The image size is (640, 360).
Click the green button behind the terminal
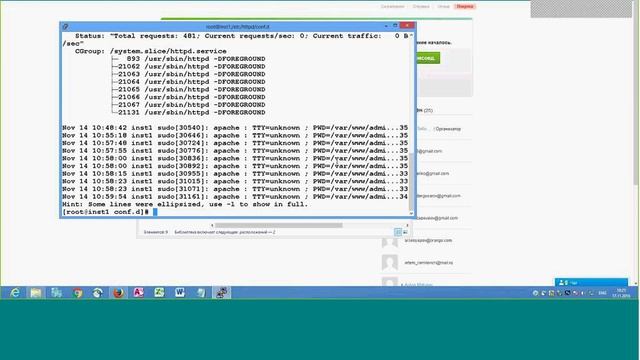pyautogui.click(x=428, y=58)
